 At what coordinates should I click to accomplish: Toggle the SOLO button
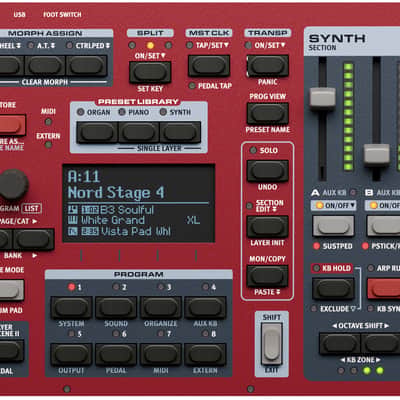[x=268, y=171]
